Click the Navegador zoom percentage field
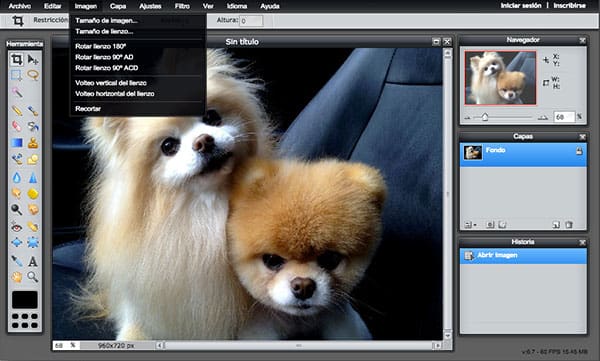Image resolution: width=600 pixels, height=361 pixels. (564, 117)
